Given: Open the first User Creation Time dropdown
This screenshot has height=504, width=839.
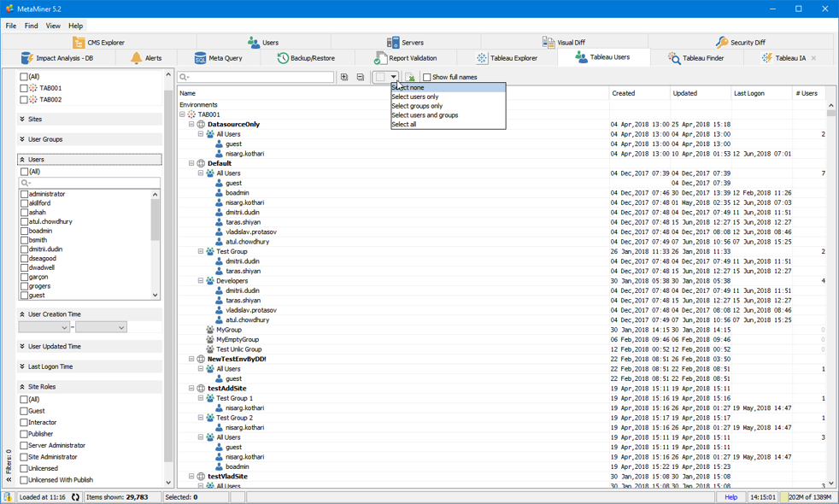Looking at the screenshot, I should (x=44, y=327).
